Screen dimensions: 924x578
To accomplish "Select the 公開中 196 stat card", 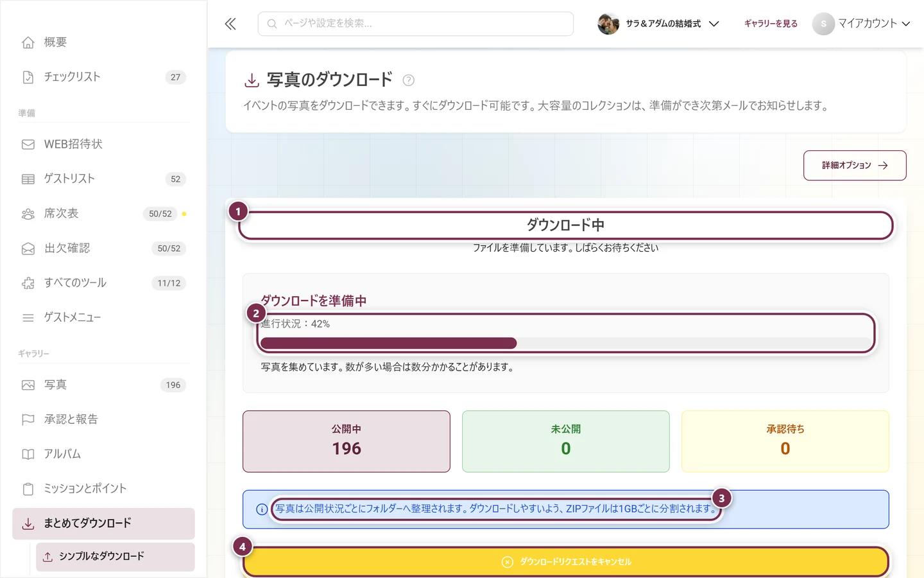I will [346, 442].
